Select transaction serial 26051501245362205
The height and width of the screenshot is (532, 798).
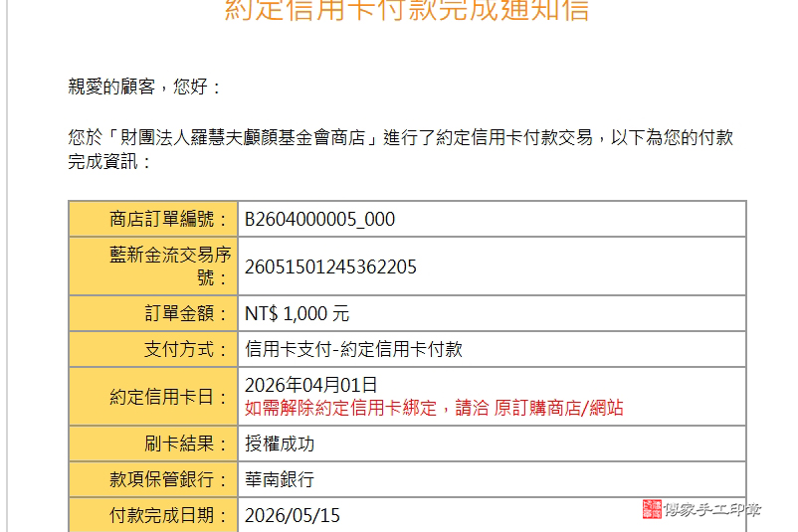[x=330, y=266]
